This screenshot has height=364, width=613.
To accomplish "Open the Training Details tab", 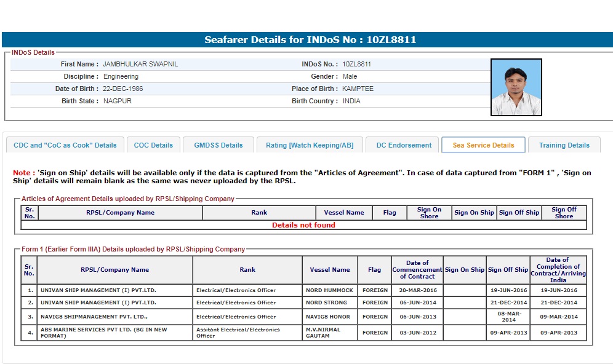I will coord(564,145).
